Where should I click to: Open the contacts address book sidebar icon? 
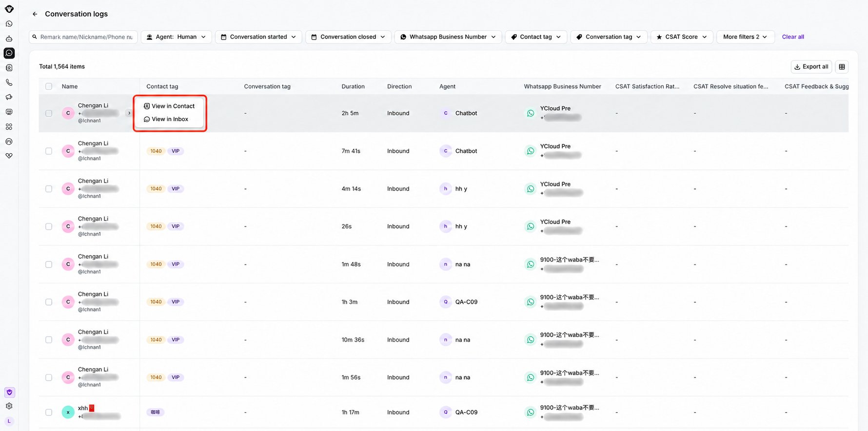pos(9,68)
